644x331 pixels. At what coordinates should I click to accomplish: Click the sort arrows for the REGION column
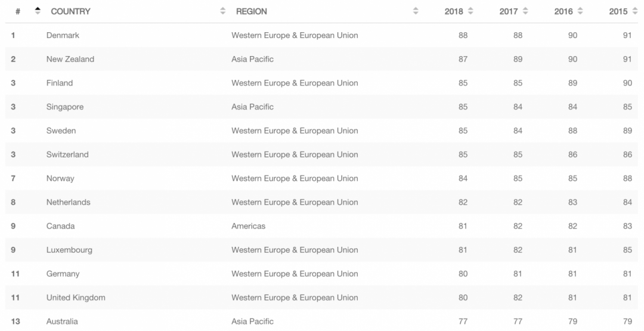pyautogui.click(x=416, y=11)
